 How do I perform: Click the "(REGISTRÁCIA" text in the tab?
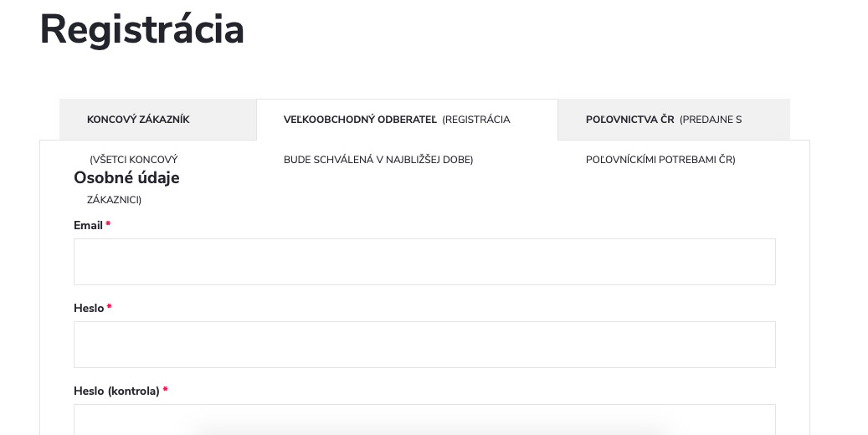[476, 120]
